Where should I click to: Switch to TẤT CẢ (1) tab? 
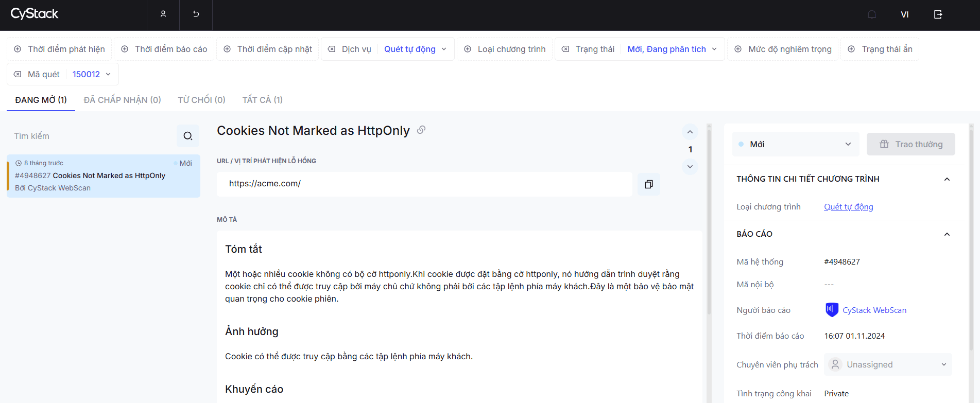[263, 100]
